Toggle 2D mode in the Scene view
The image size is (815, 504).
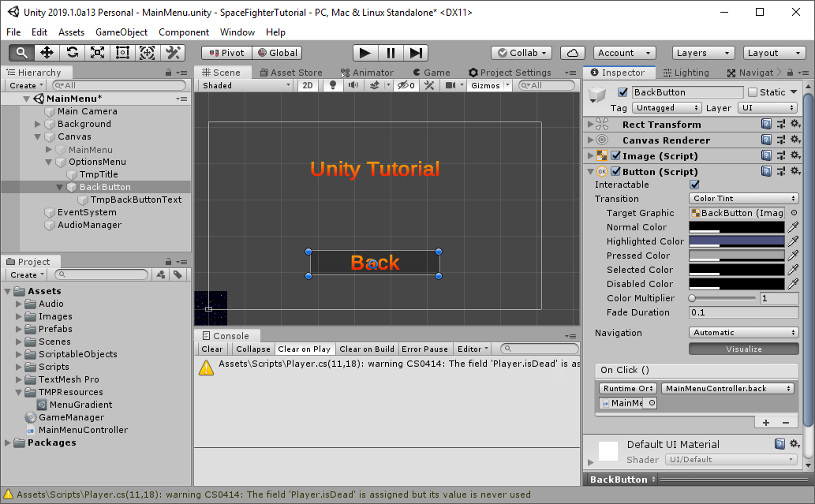[x=307, y=85]
